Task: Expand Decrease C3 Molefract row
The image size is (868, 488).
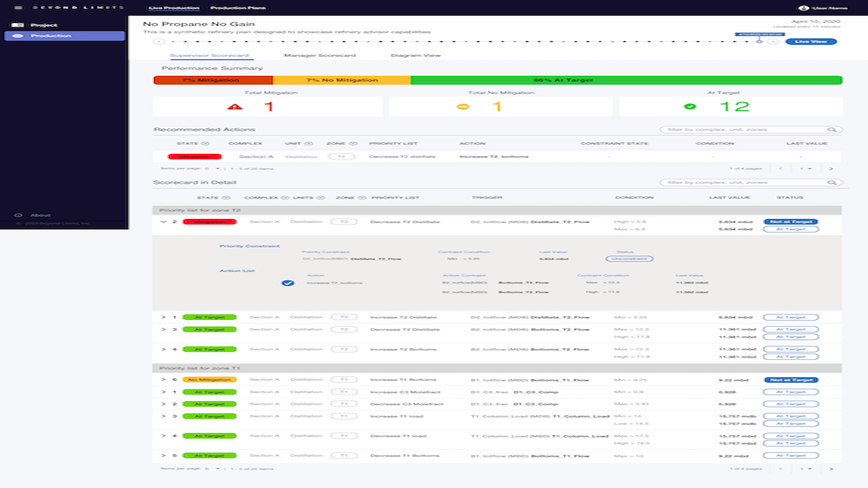Action: (163, 404)
